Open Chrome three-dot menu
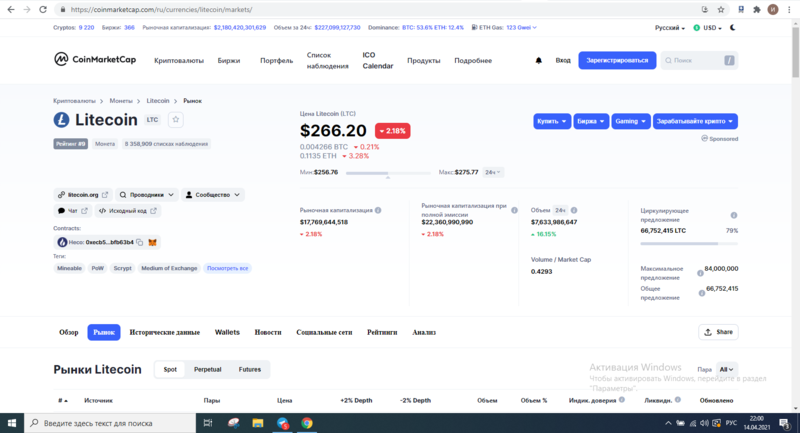 pyautogui.click(x=789, y=9)
